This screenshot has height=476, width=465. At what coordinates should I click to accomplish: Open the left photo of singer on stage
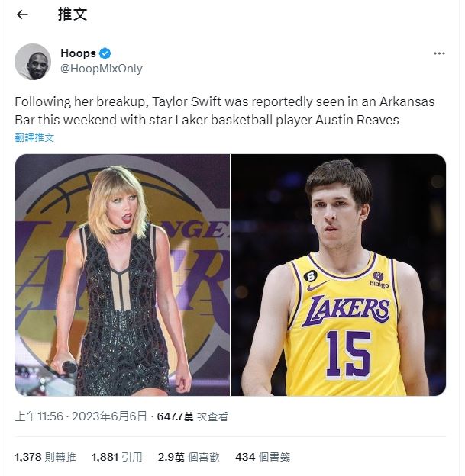pyautogui.click(x=122, y=275)
